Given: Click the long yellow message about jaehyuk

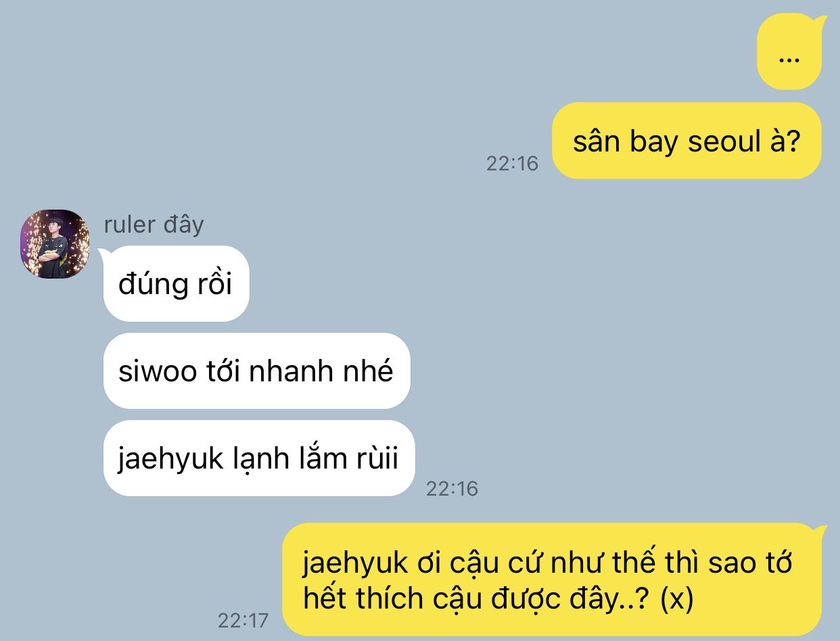Looking at the screenshot, I should [552, 580].
